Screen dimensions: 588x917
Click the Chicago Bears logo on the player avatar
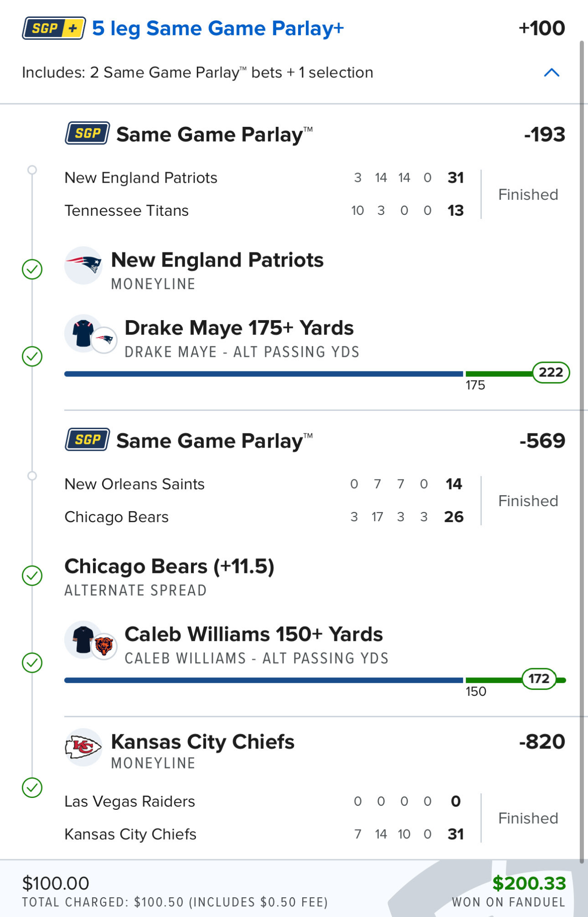coord(104,646)
